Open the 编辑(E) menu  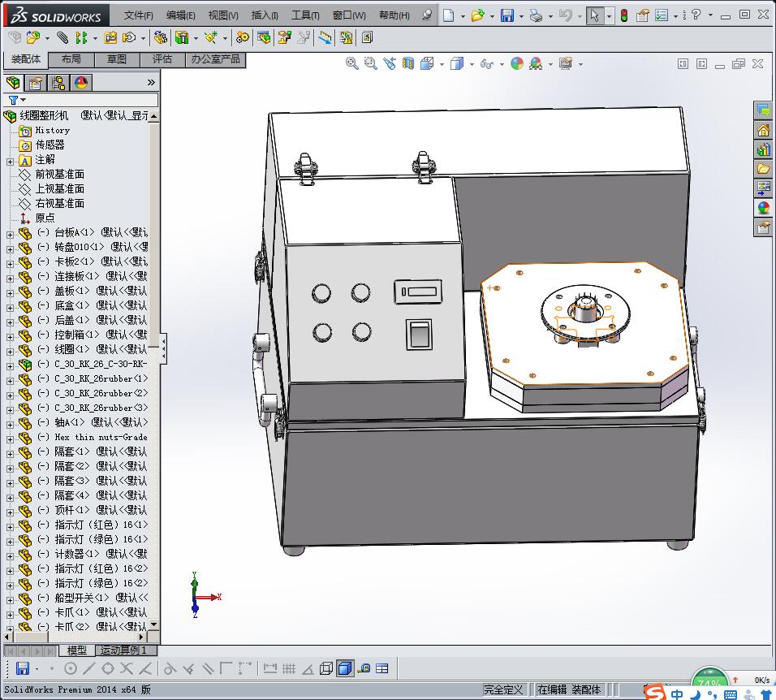coord(181,15)
